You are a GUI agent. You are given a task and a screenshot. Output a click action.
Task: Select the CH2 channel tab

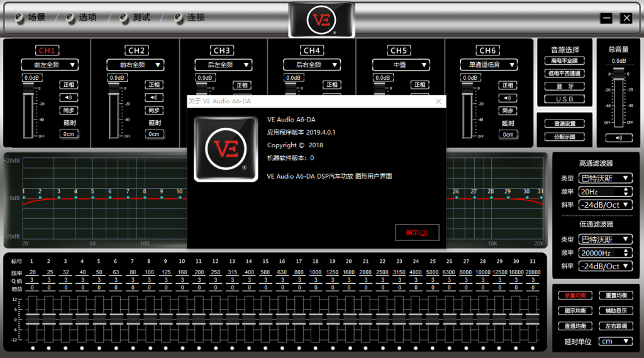pos(136,50)
